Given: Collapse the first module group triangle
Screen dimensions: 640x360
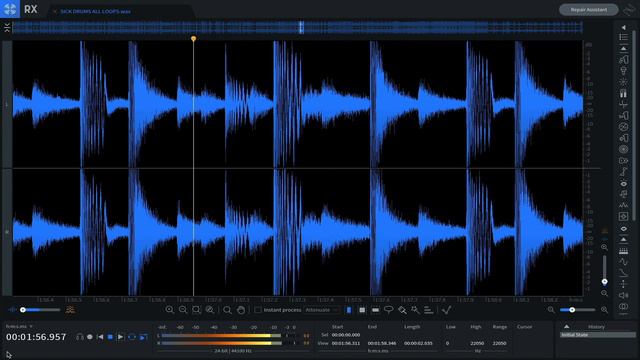Looking at the screenshot, I should tap(623, 49).
